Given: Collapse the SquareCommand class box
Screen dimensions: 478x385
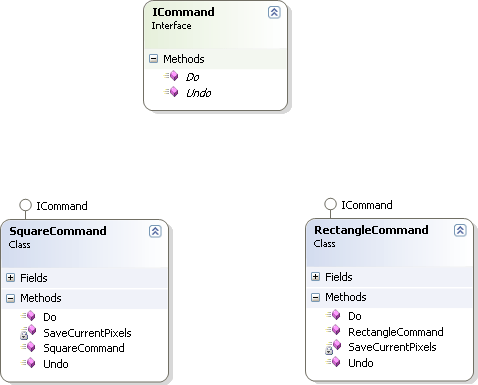Looking at the screenshot, I should pos(155,231).
